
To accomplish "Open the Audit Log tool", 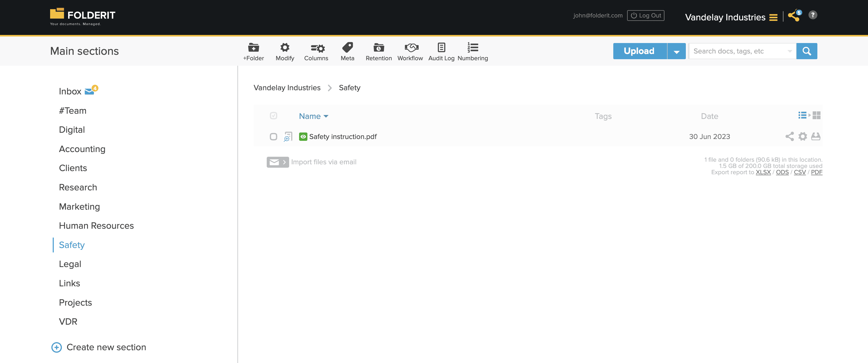I will point(441,52).
